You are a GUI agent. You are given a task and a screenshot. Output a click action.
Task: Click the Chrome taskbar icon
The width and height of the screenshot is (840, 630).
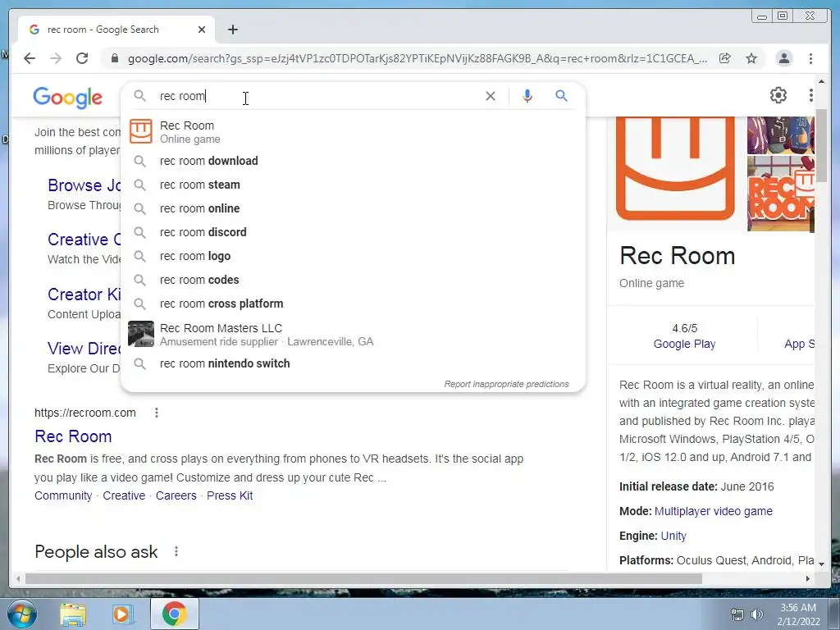pyautogui.click(x=174, y=614)
